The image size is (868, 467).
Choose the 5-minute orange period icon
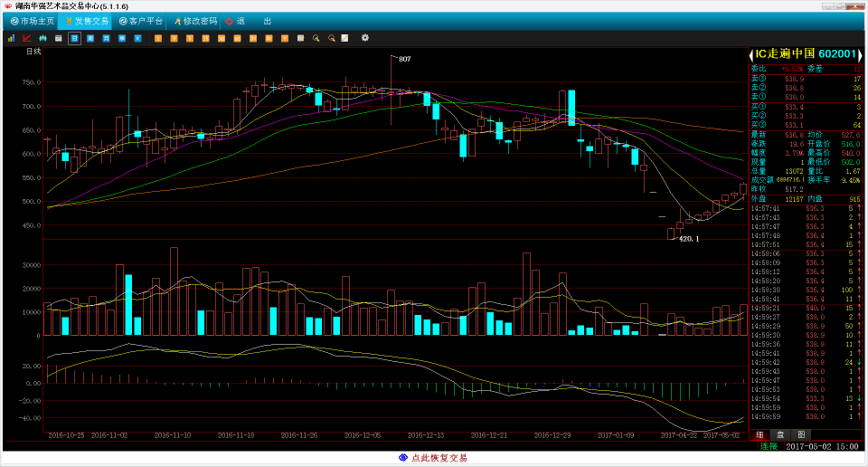[x=190, y=38]
